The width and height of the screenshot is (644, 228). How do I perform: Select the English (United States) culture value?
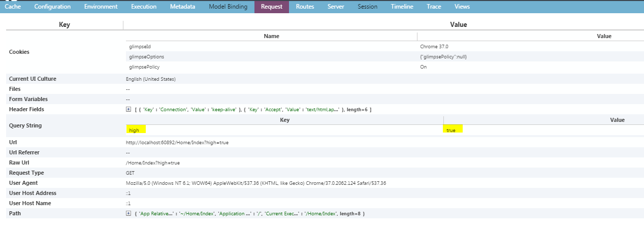(x=150, y=79)
